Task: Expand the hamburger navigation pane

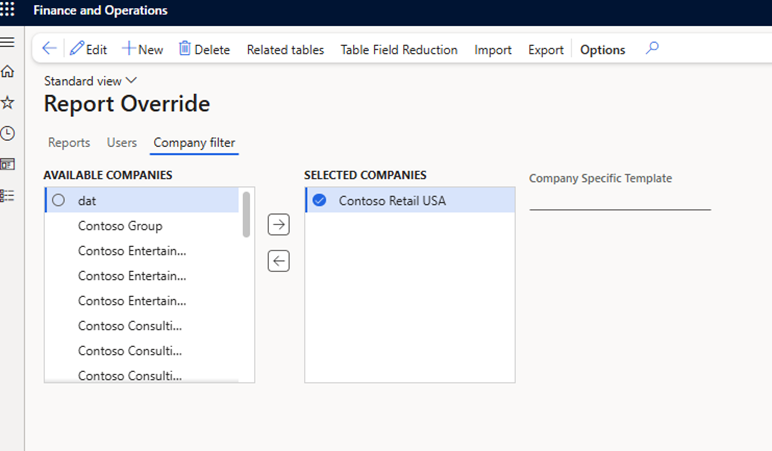Action: (8, 42)
